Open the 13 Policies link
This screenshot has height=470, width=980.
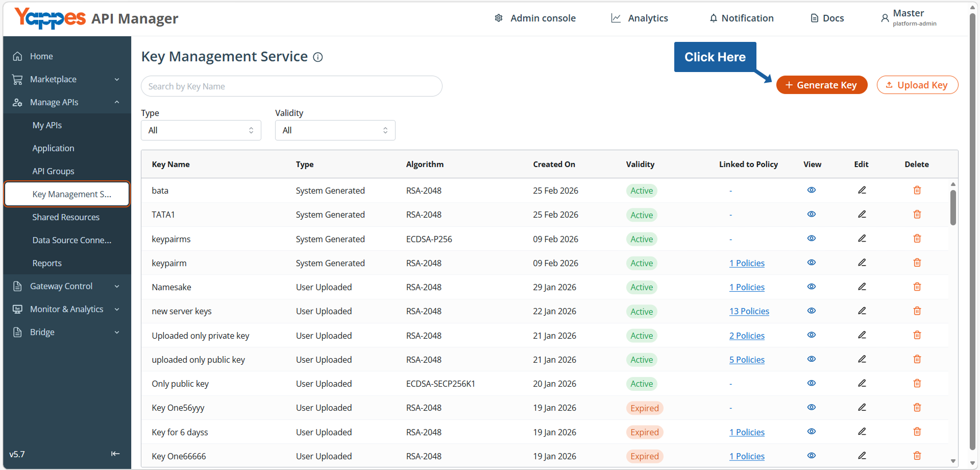[749, 311]
